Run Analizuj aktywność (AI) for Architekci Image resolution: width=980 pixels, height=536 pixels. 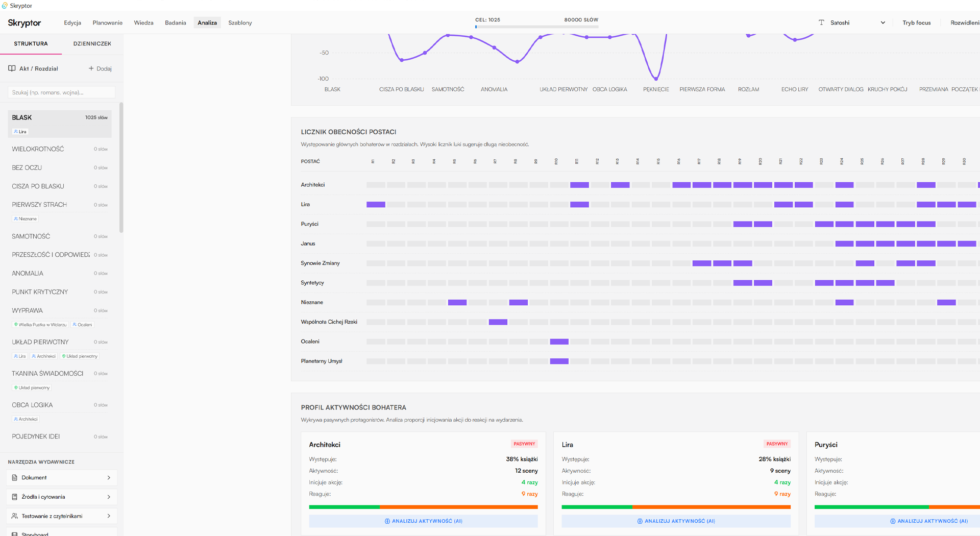coord(424,521)
